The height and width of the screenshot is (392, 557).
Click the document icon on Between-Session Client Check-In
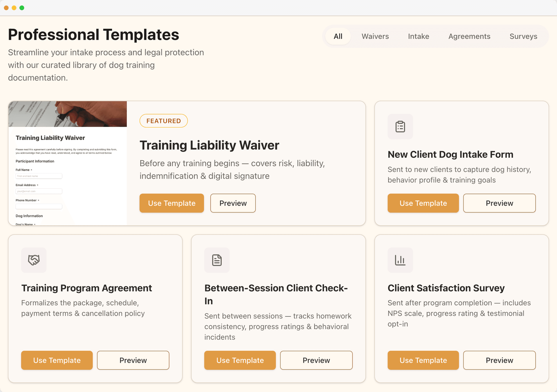(x=217, y=260)
